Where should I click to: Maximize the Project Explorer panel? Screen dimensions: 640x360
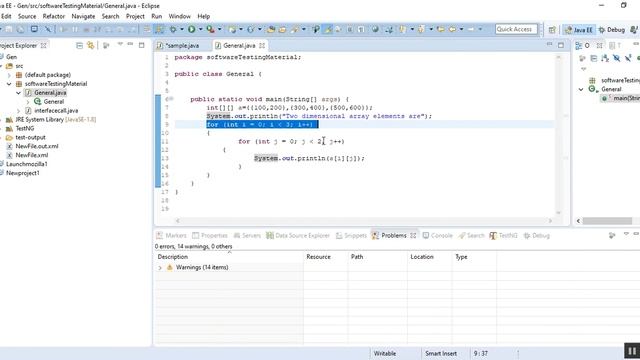pyautogui.click(x=142, y=45)
